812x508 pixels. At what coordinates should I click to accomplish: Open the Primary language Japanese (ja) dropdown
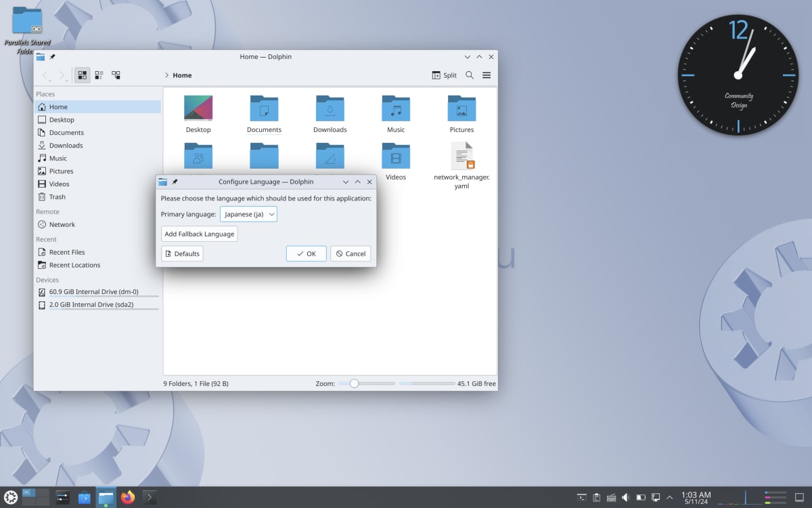point(248,214)
